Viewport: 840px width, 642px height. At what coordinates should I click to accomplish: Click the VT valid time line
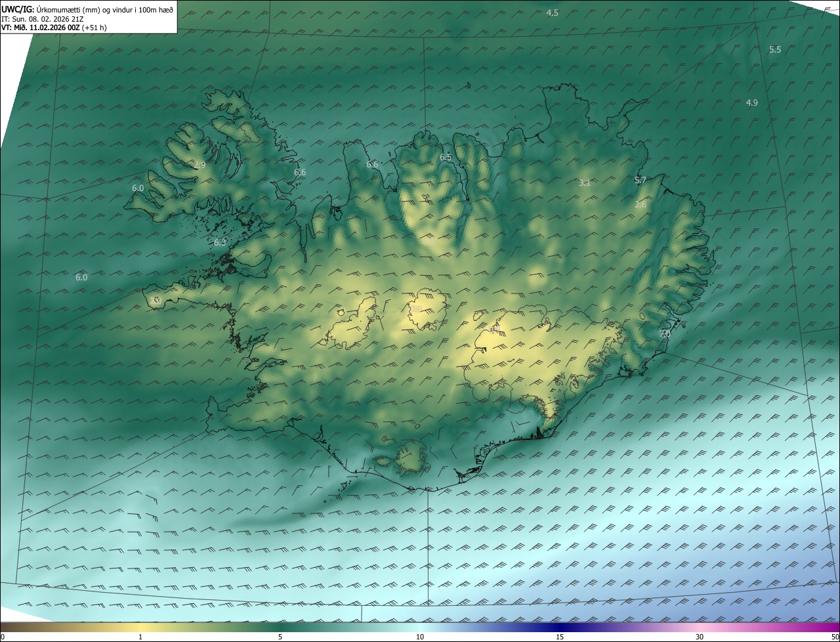click(54, 28)
